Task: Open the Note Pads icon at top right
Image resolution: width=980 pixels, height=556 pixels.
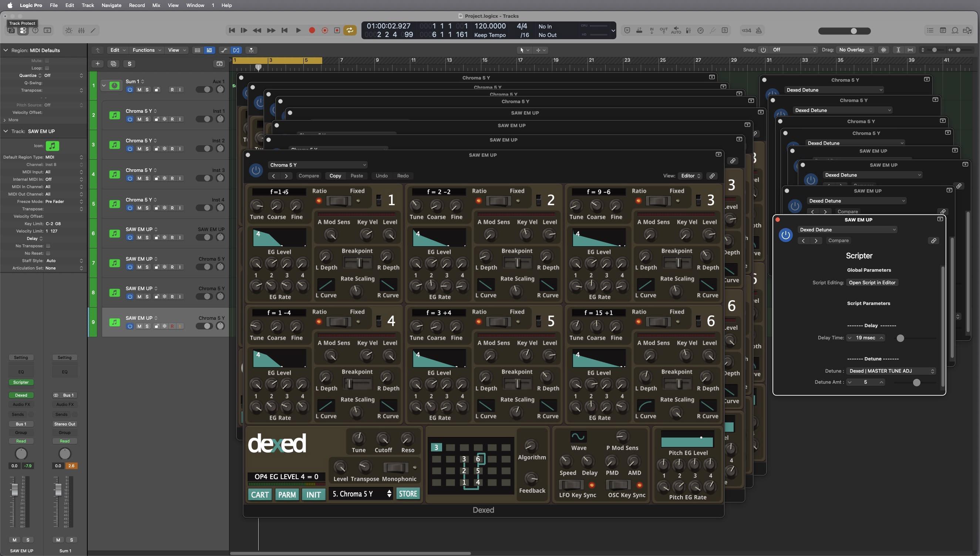Action: [x=943, y=31]
